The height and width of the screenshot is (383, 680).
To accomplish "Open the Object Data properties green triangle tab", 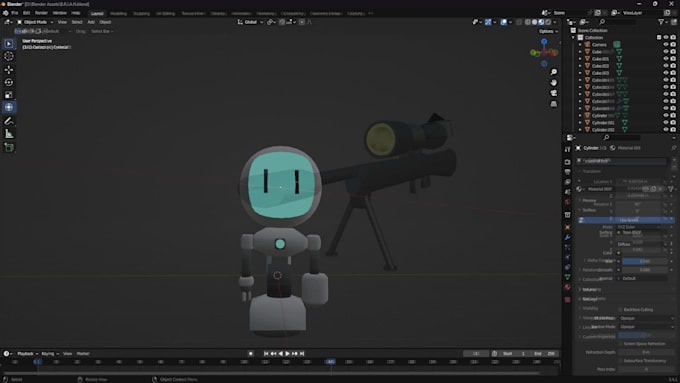I will (568, 277).
